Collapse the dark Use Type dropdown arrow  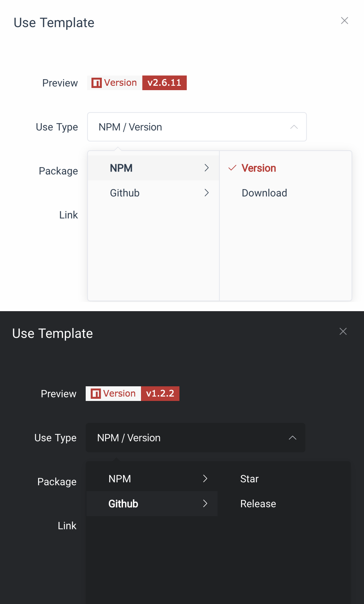(x=292, y=438)
